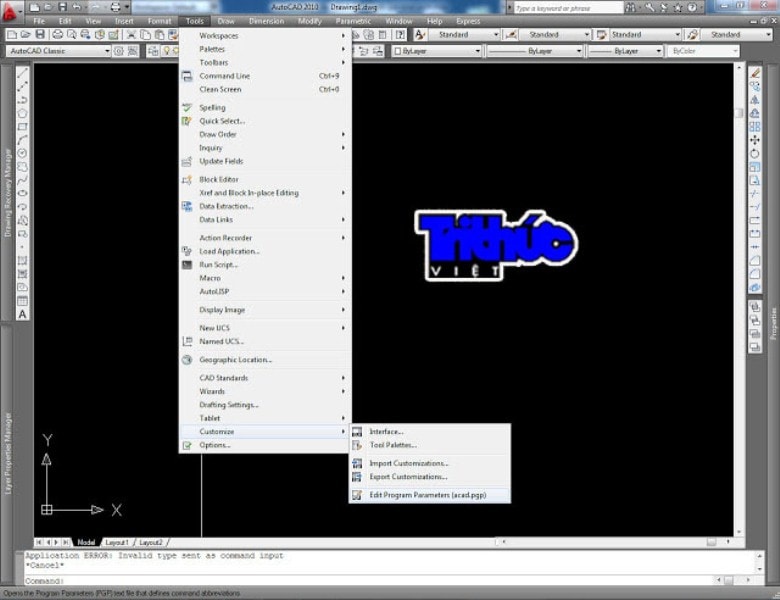
Task: Select the Rotate tool in Modify toolbar
Action: click(x=755, y=154)
